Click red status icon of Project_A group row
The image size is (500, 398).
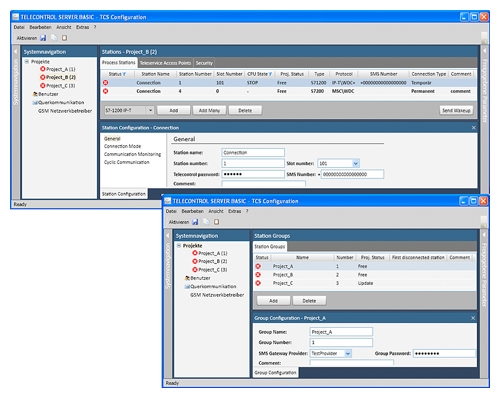[x=258, y=266]
